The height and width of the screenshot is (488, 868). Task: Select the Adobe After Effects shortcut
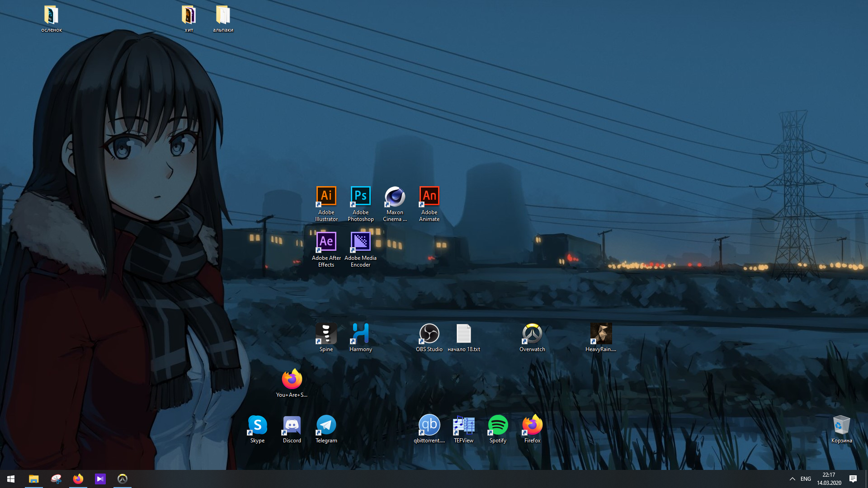pos(326,249)
